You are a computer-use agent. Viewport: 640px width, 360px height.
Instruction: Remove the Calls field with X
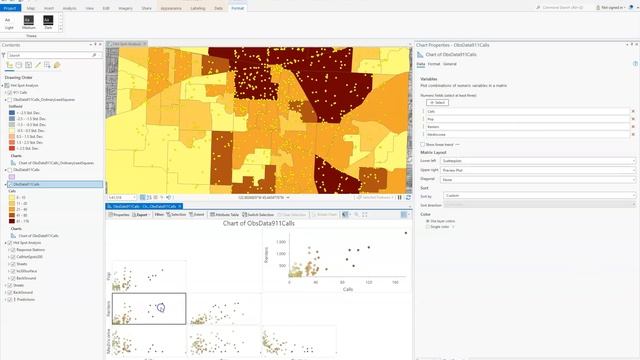(633, 111)
